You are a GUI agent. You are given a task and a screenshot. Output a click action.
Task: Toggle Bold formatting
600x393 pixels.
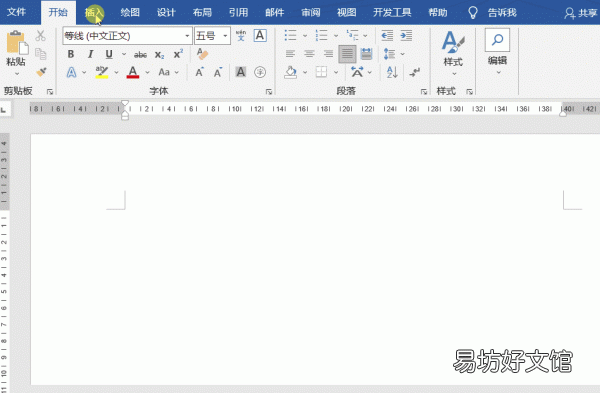[71, 54]
